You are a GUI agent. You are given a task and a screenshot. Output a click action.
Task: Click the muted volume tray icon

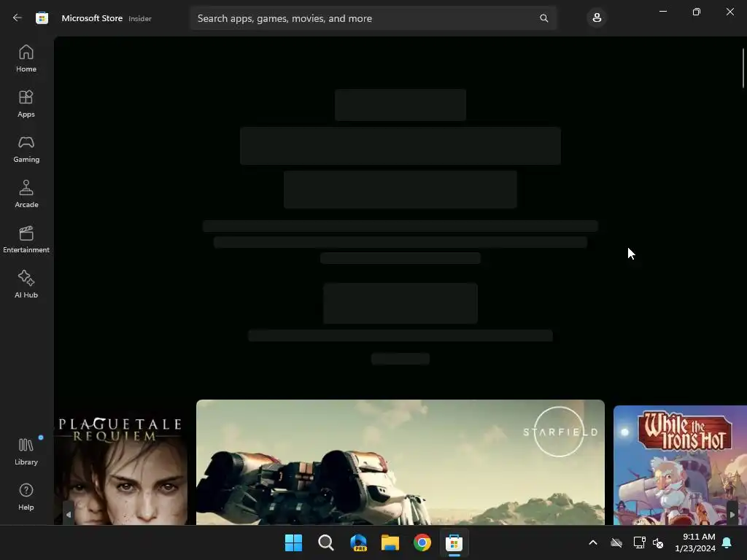(x=658, y=542)
